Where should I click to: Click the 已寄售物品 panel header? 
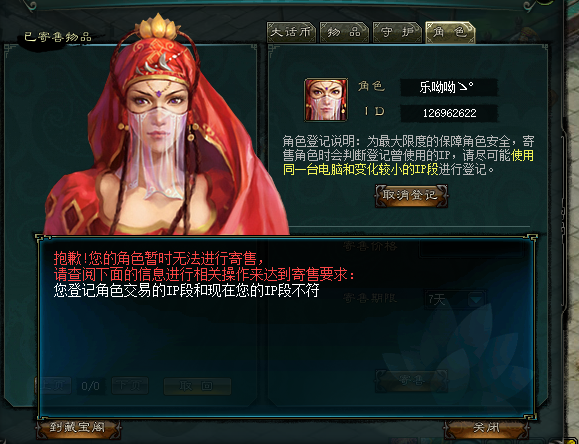[58, 37]
